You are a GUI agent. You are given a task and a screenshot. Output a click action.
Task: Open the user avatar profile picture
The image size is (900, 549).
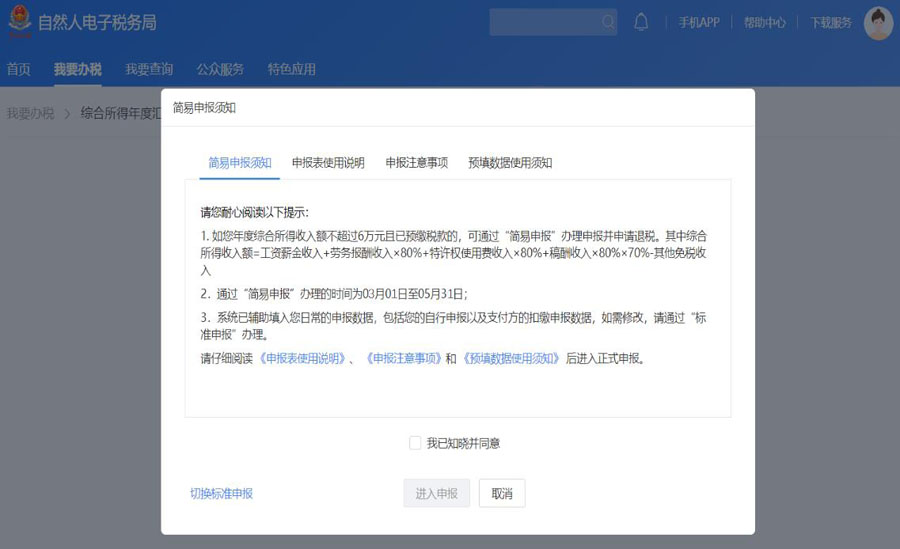(x=877, y=23)
